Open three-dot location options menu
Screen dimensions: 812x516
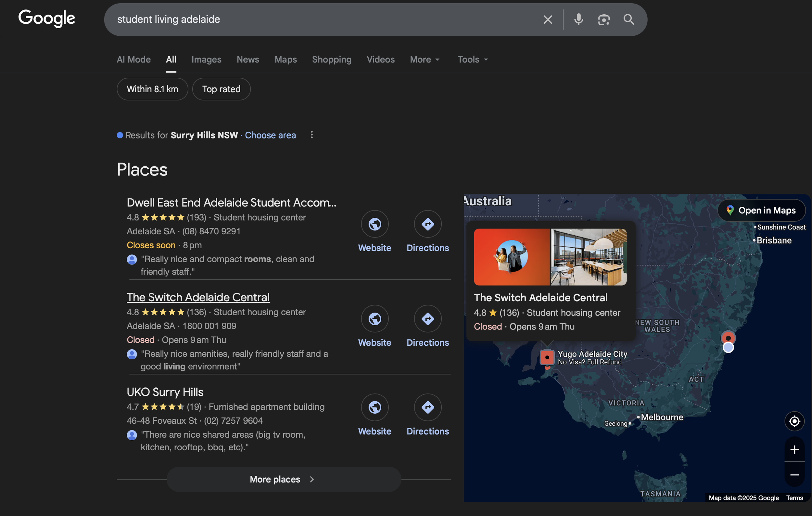[311, 135]
